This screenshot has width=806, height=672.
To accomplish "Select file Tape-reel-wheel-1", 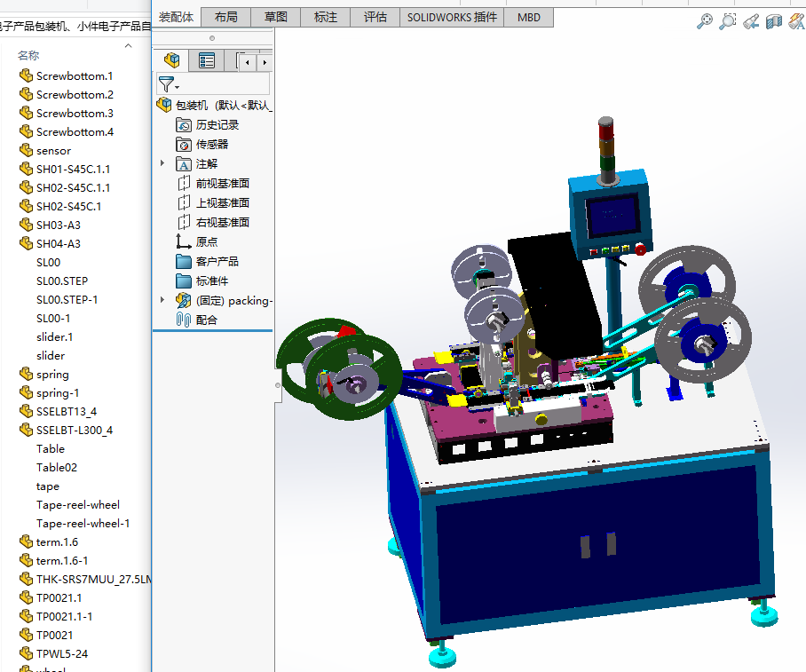I will [x=83, y=524].
